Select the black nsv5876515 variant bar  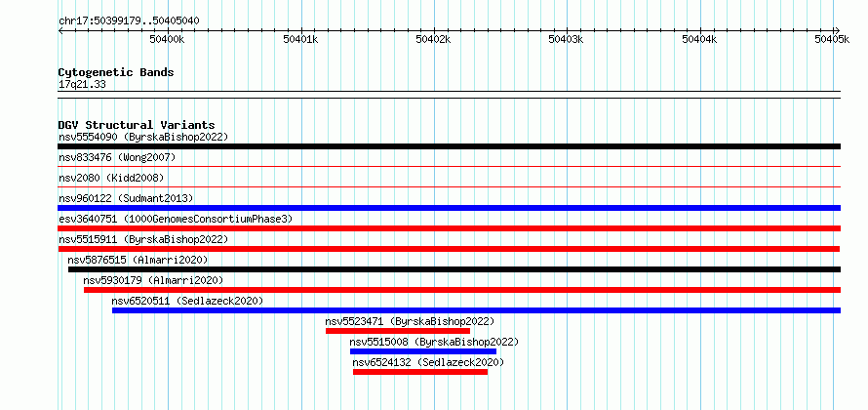point(454,269)
